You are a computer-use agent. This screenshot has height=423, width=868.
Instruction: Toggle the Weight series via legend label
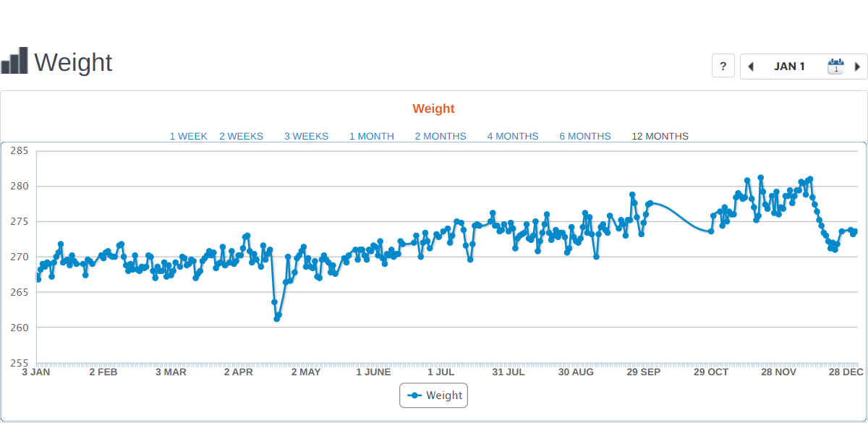[444, 396]
